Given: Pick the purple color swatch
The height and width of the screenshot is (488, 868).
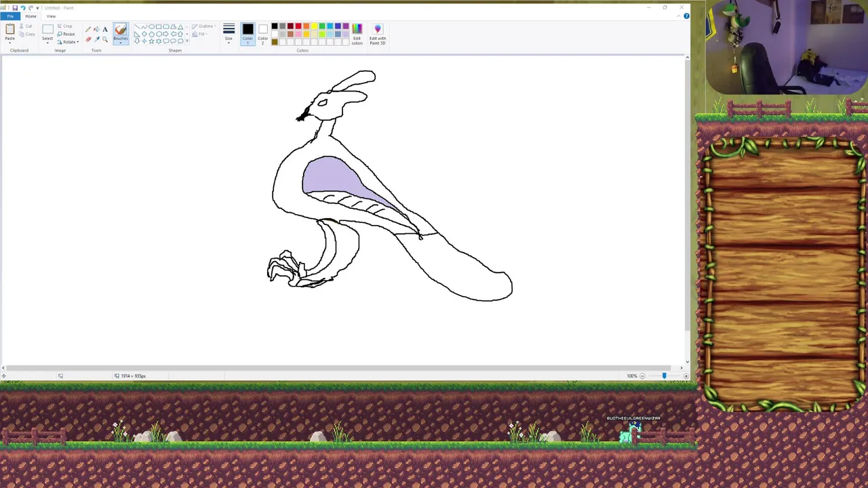Looking at the screenshot, I should (346, 26).
